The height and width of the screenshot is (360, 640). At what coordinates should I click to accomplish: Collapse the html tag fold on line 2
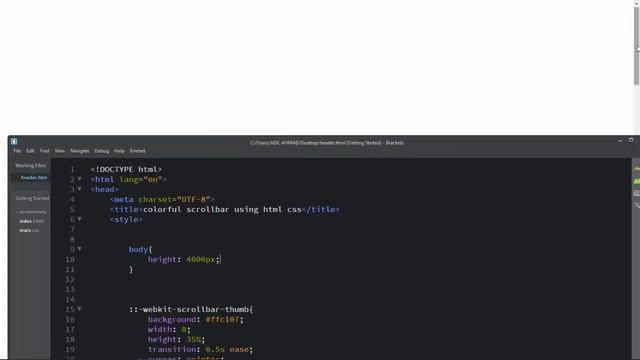click(x=80, y=179)
